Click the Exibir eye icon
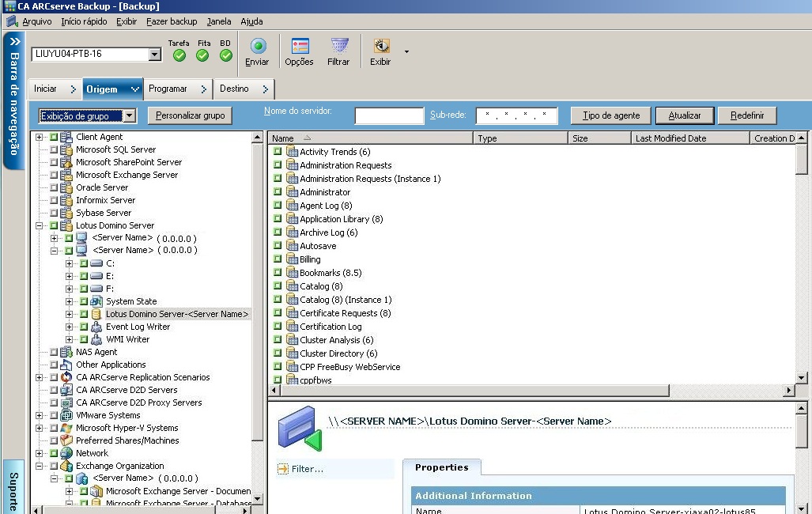 (x=381, y=46)
